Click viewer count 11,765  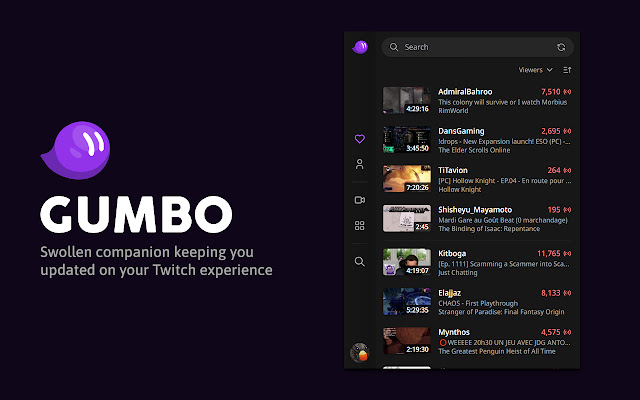549,253
